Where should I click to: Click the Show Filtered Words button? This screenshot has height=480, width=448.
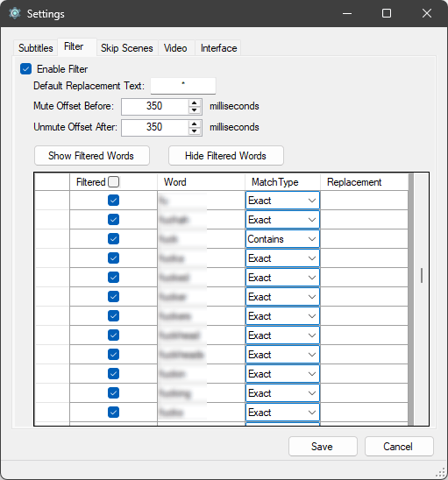(x=92, y=156)
